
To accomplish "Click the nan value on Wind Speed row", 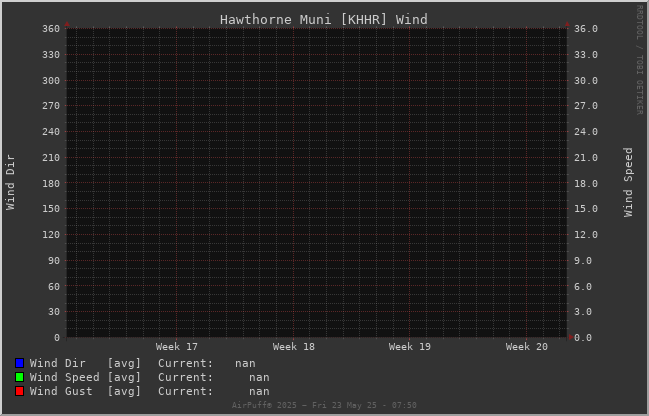I will (259, 378).
